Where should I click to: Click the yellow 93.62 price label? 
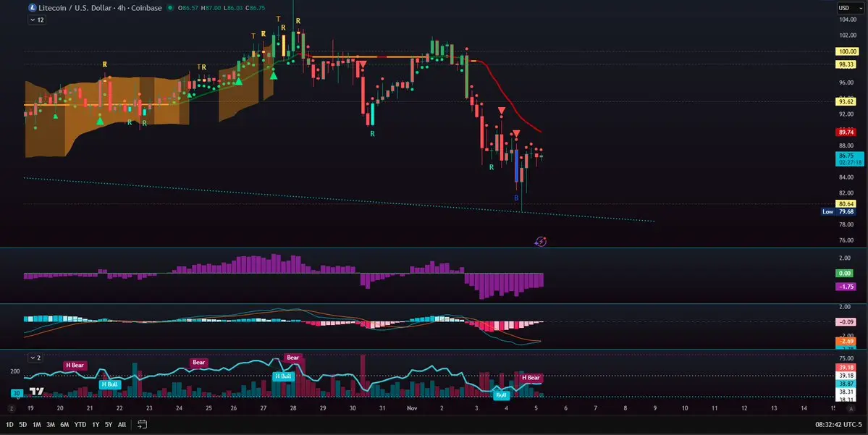click(x=846, y=101)
